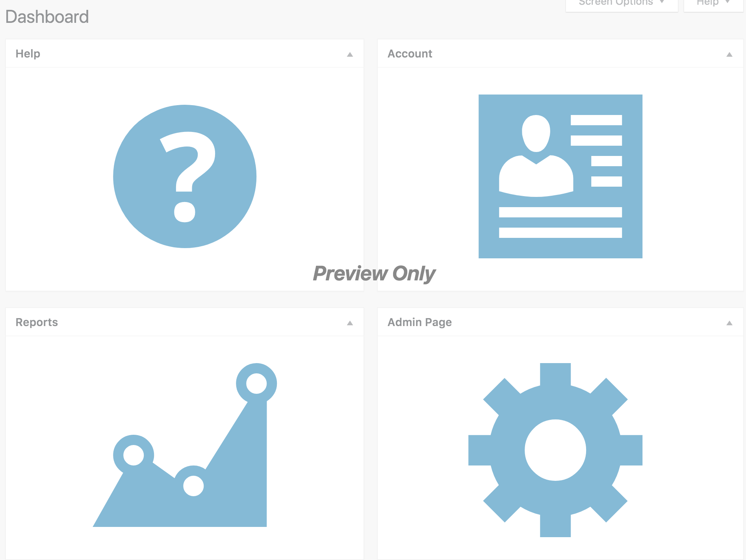
Task: Click the blue question mark Help icon
Action: 185,176
